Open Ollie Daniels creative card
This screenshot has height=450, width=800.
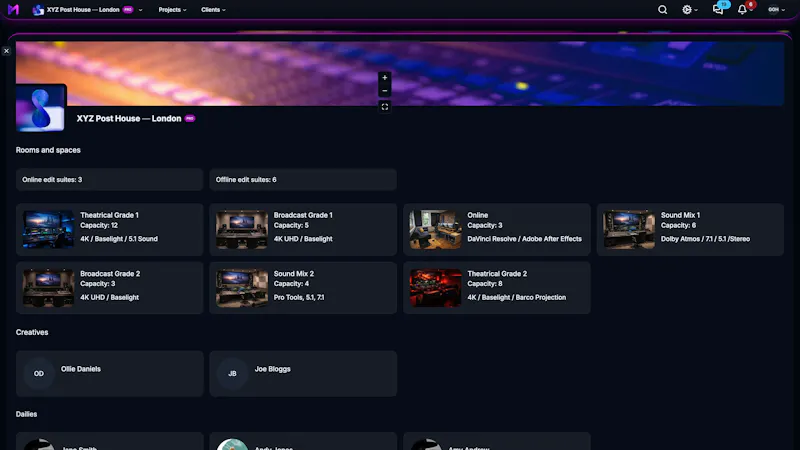(109, 373)
